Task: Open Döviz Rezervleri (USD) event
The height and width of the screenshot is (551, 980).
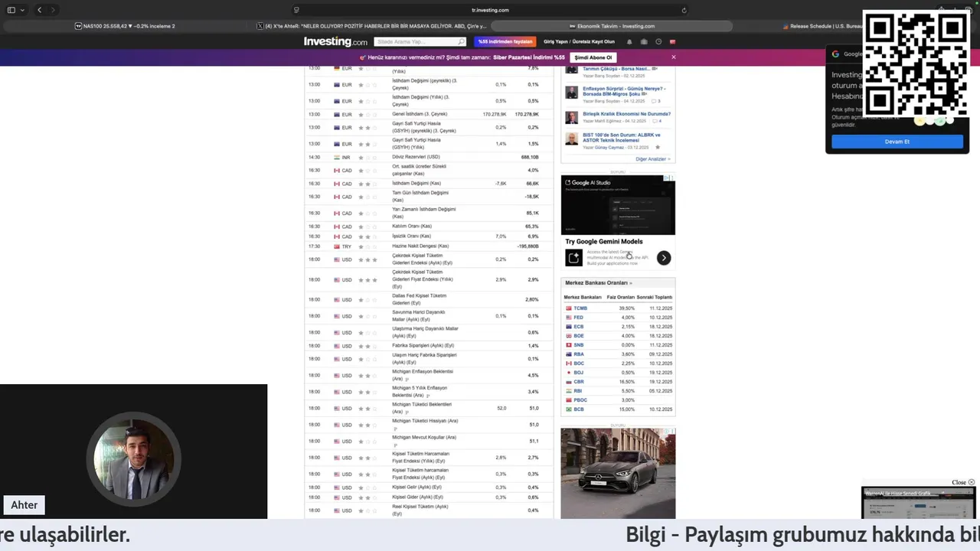Action: coord(416,157)
